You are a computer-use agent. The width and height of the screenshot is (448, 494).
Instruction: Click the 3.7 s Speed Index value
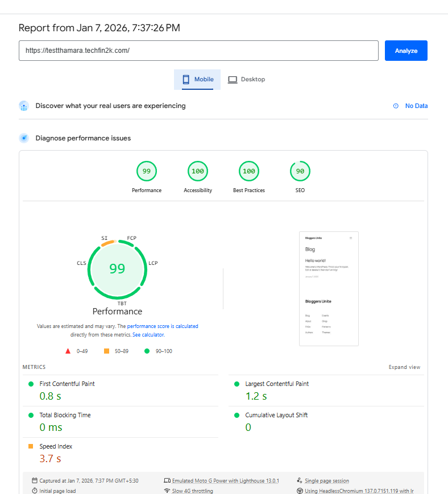[x=50, y=458]
